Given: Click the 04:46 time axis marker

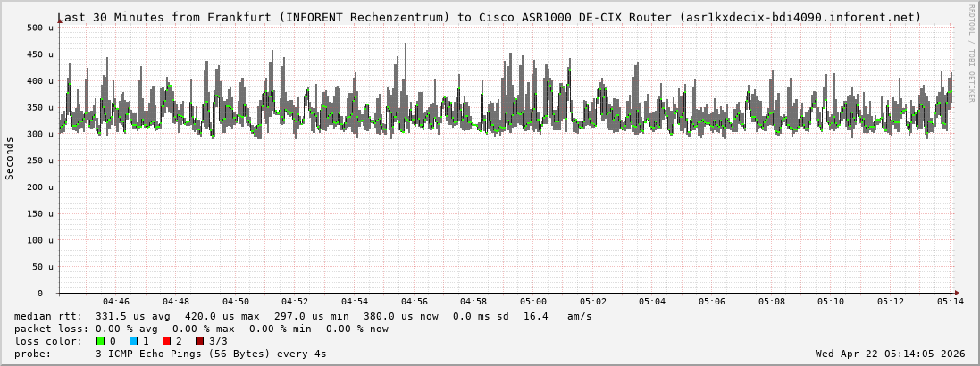Looking at the screenshot, I should tap(116, 302).
